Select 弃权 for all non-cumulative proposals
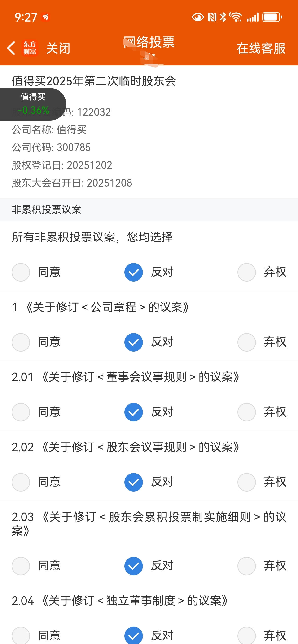The image size is (298, 644). (246, 272)
